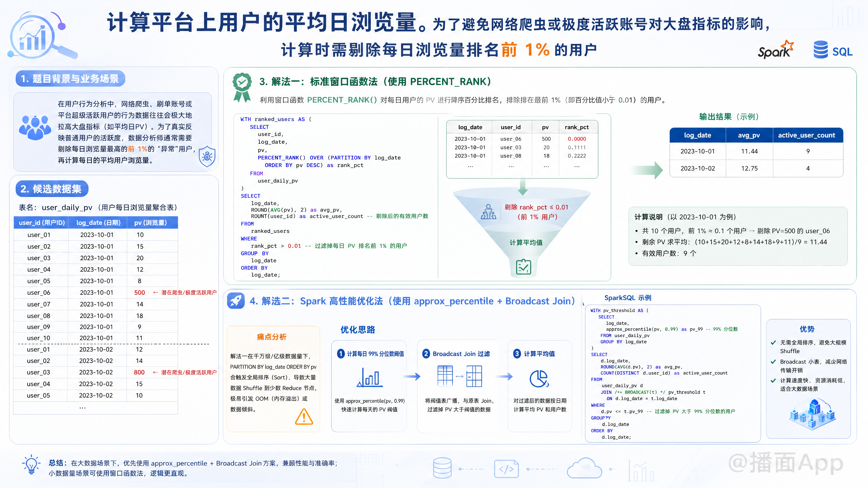Click the 优势 panel title
Image resolution: width=868 pixels, height=488 pixels.
pyautogui.click(x=807, y=329)
